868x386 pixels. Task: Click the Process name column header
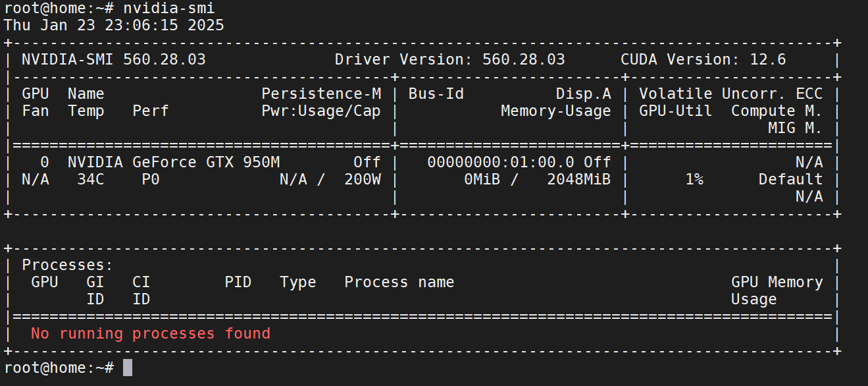[399, 282]
